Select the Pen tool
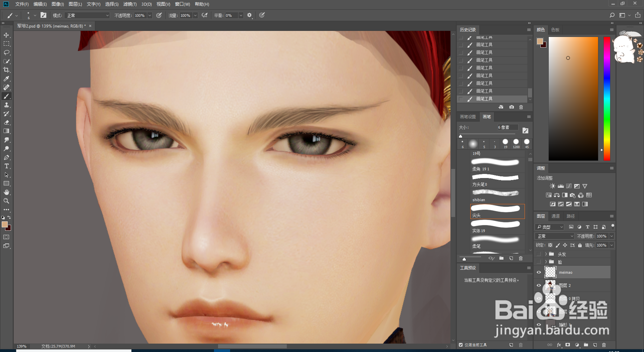 [6, 158]
